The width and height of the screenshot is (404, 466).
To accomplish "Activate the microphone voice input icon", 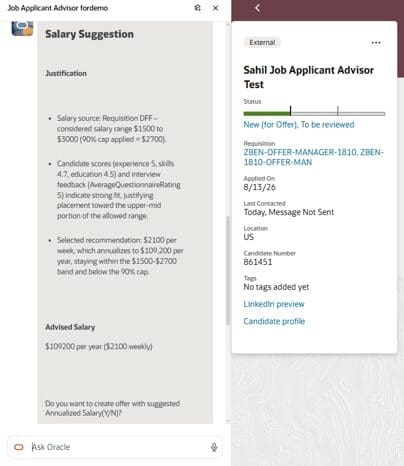I will [214, 447].
